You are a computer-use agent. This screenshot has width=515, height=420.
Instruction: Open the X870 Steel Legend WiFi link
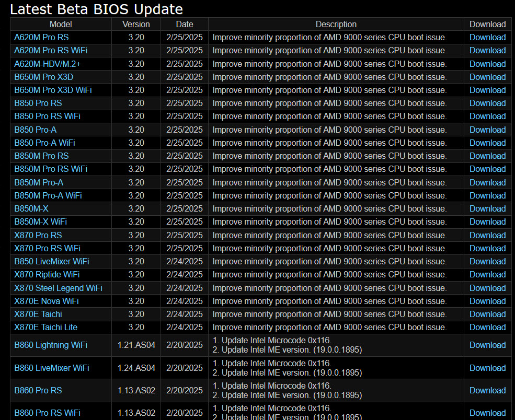58,288
